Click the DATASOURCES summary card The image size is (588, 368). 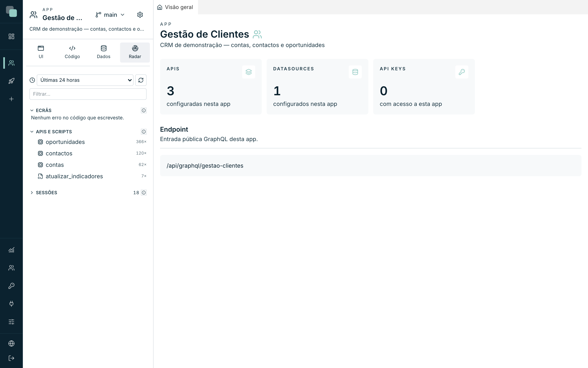click(x=317, y=87)
